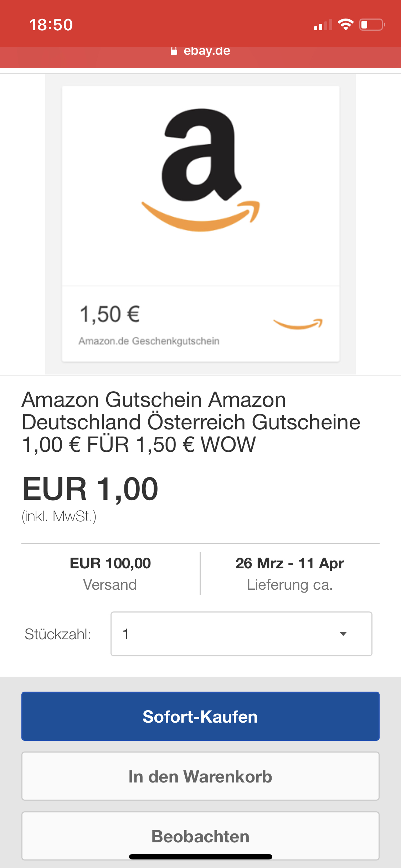This screenshot has height=868, width=401.
Task: Tap the EUR 100,00 Versand shipping info
Action: tap(110, 573)
